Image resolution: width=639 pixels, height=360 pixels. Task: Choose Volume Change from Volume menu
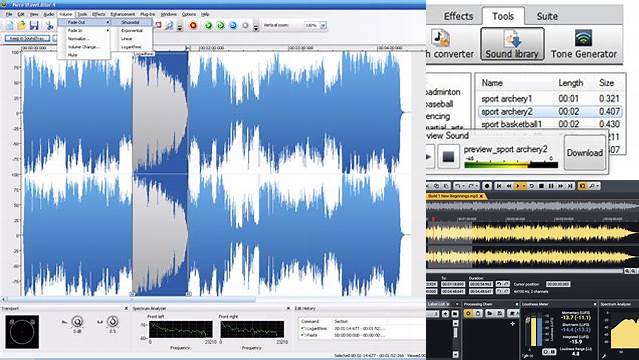[x=84, y=47]
